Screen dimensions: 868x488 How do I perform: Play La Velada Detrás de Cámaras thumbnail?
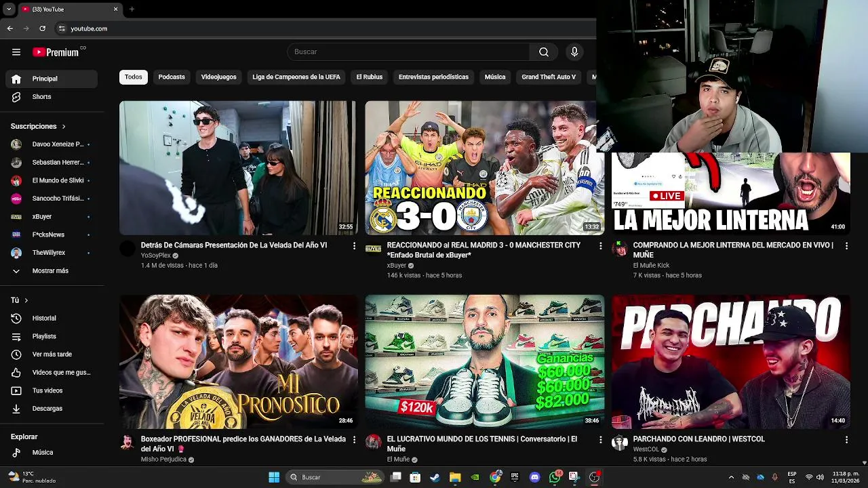pos(238,168)
